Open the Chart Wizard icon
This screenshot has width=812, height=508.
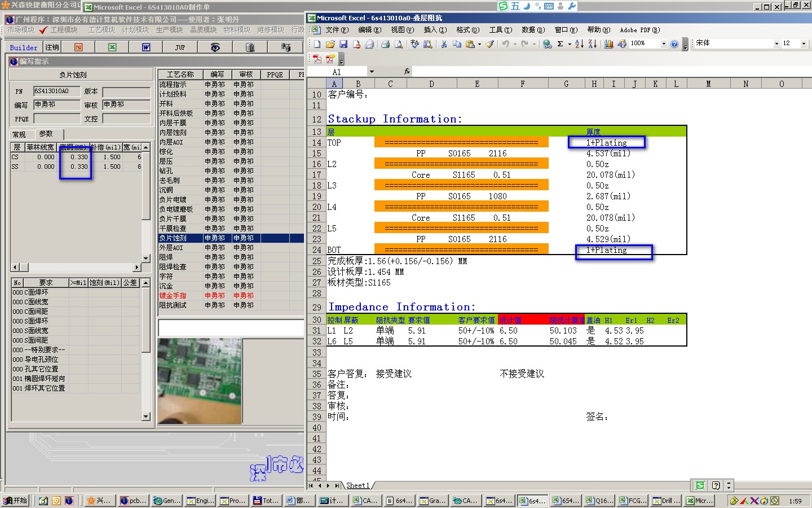point(609,43)
